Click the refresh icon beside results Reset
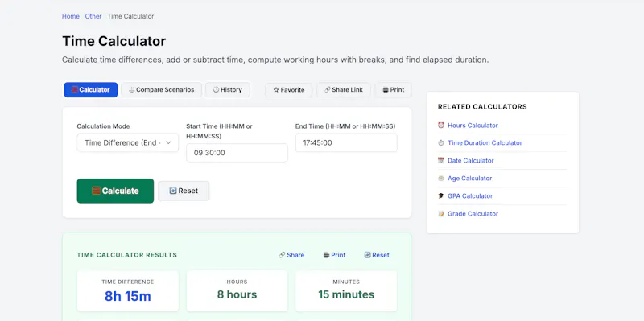This screenshot has width=644, height=321. click(x=367, y=255)
